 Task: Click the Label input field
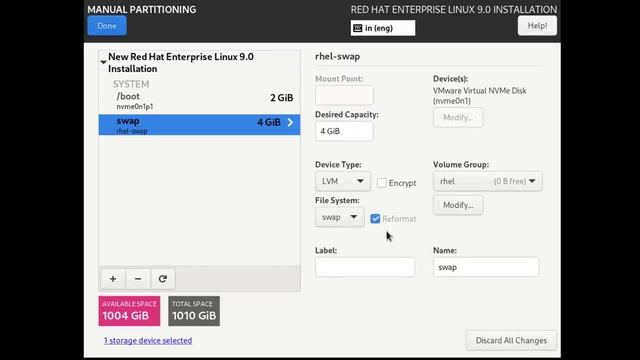click(x=365, y=267)
